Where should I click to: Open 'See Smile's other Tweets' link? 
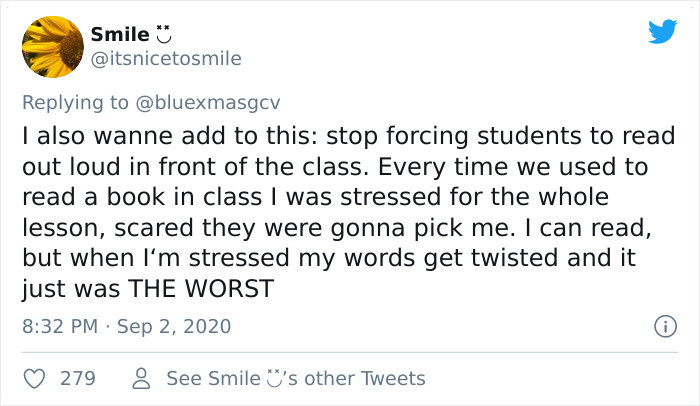296,379
